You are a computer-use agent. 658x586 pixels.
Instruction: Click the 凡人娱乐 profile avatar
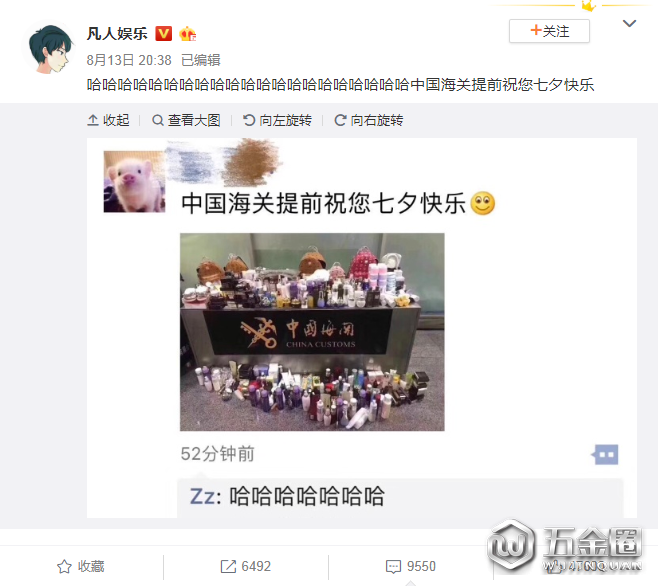click(x=49, y=48)
